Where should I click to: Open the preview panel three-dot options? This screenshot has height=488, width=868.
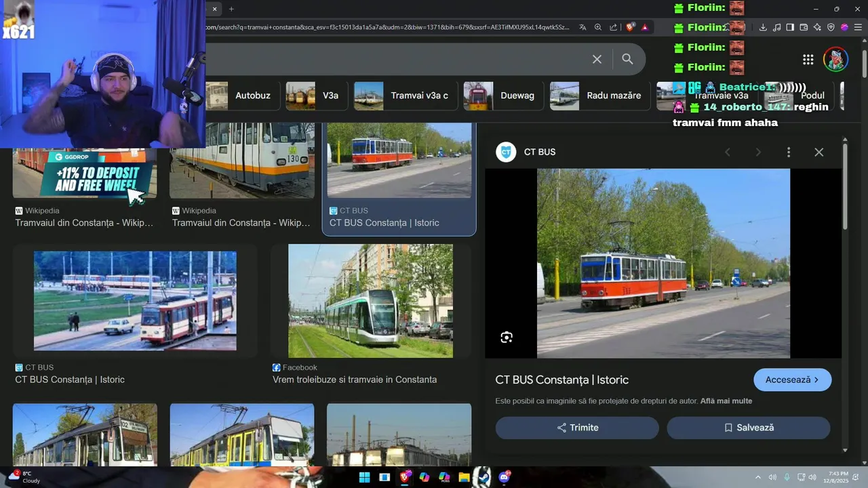click(788, 152)
